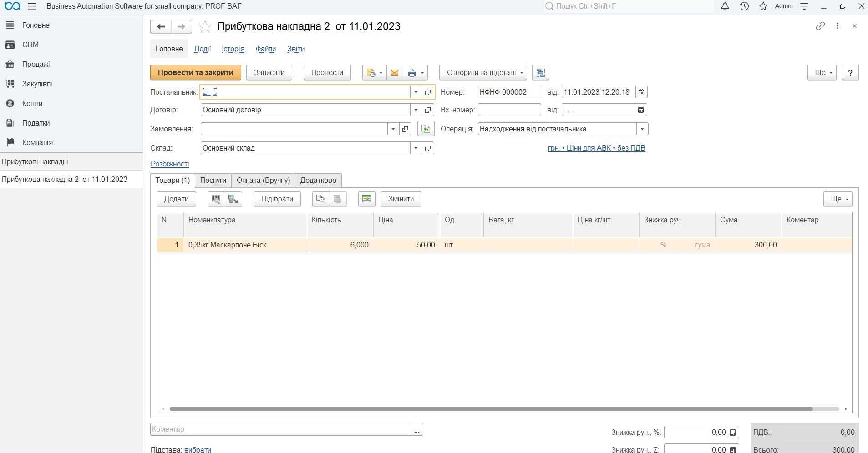Copy link to this document icon
868x453 pixels.
820,26
